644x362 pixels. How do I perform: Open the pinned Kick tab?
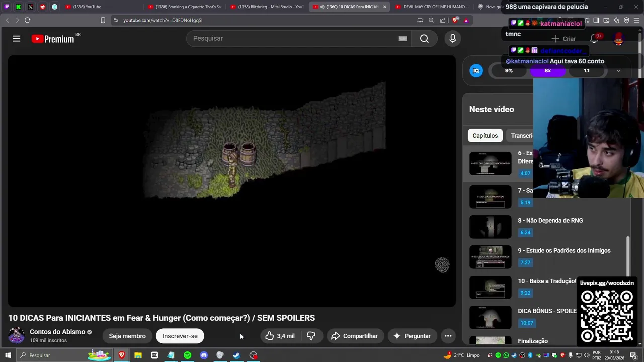pyautogui.click(x=19, y=7)
